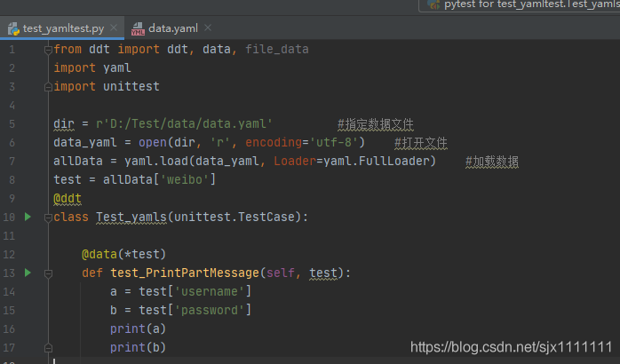620x364 pixels.
Task: Open the pytest run configuration dropdown
Action: [x=520, y=4]
